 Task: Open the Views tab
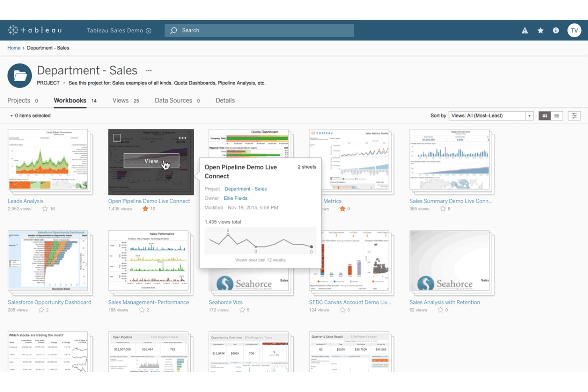126,100
